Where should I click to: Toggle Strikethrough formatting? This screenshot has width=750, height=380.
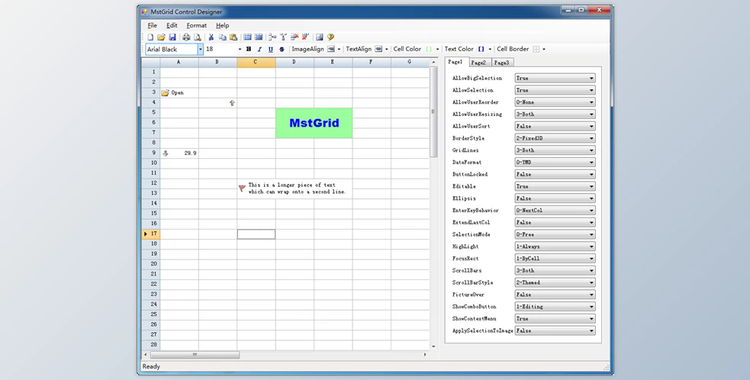point(282,49)
